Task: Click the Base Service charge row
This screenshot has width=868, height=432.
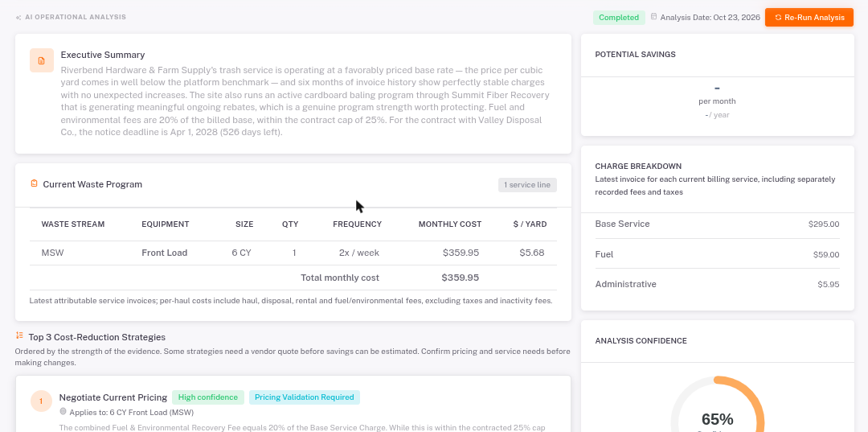Action: (x=718, y=224)
